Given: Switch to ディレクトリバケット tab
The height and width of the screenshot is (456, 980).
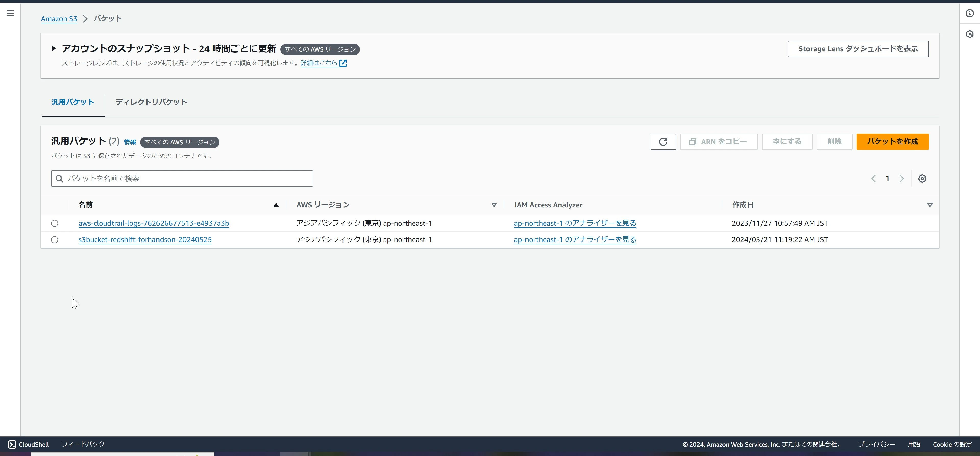Looking at the screenshot, I should [x=151, y=102].
